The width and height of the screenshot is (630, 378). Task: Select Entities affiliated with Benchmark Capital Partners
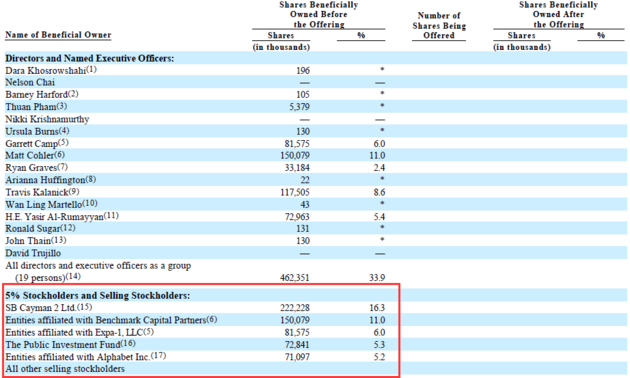click(x=106, y=321)
